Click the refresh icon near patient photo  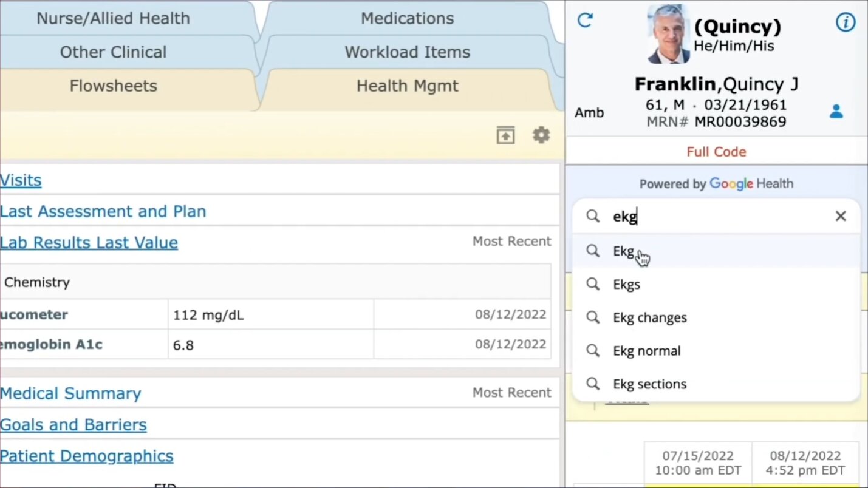(x=585, y=21)
